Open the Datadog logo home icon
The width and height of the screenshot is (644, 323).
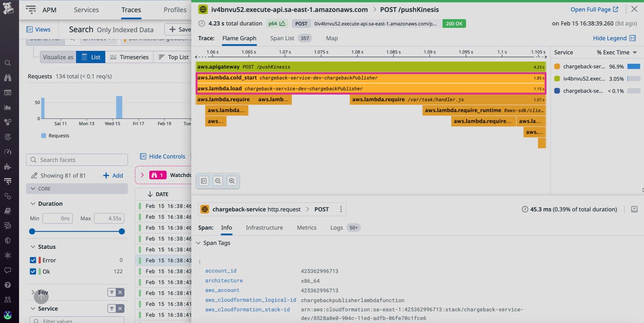[x=8, y=9]
